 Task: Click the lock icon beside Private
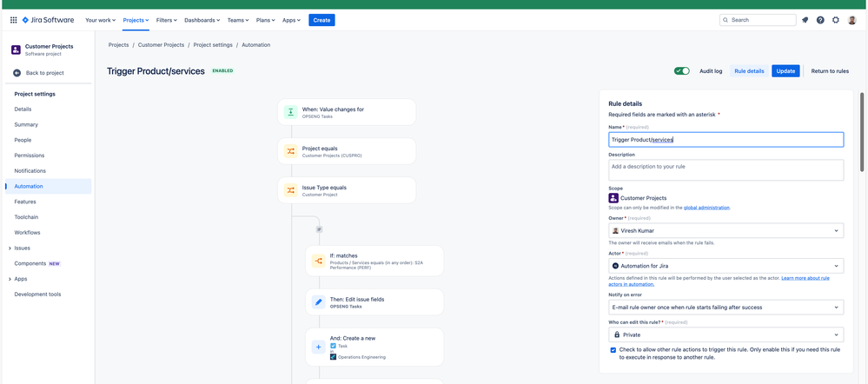click(617, 334)
